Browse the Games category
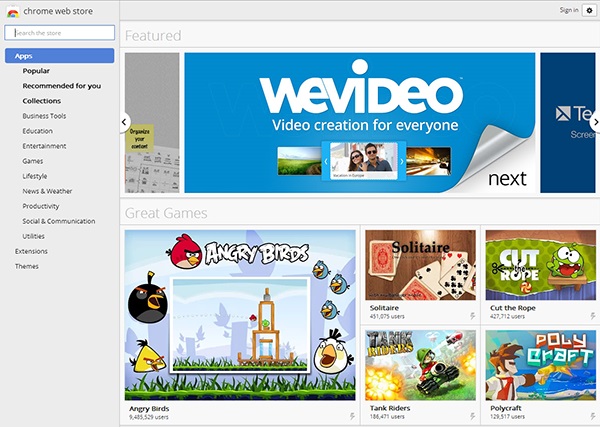 coord(33,161)
